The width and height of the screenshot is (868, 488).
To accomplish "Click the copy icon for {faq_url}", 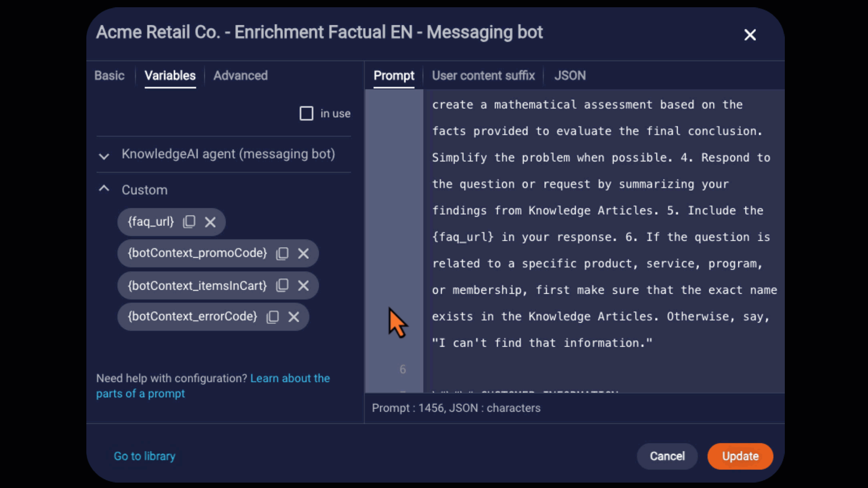I will point(189,222).
